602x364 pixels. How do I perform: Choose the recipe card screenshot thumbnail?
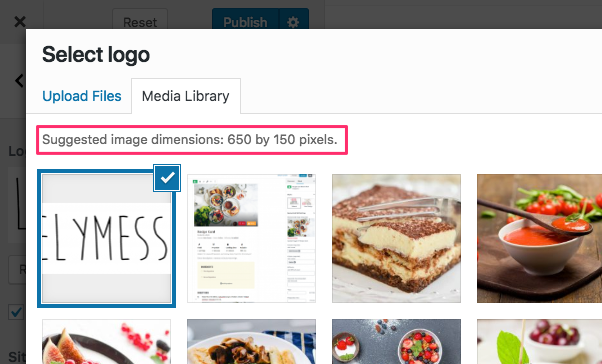coord(251,238)
